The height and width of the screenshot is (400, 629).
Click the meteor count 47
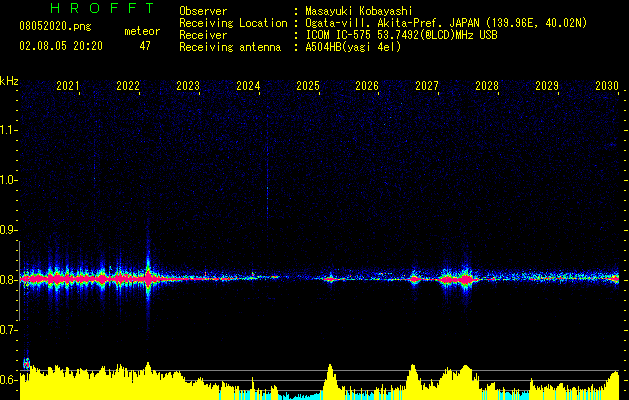[x=145, y=46]
